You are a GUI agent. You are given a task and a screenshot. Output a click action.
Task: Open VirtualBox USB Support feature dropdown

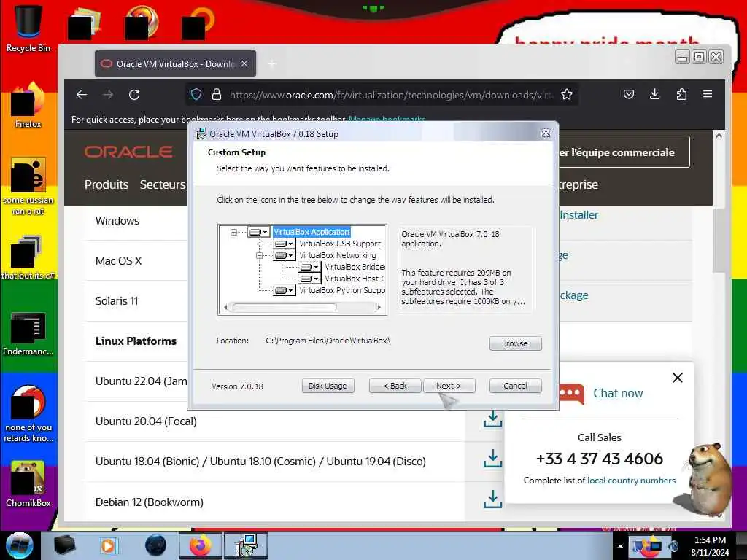(x=284, y=244)
